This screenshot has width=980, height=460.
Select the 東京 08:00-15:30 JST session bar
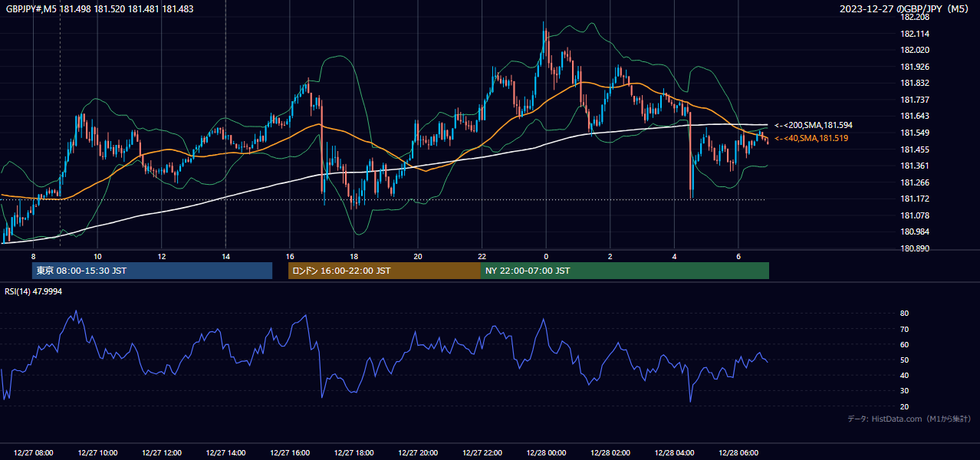point(152,271)
